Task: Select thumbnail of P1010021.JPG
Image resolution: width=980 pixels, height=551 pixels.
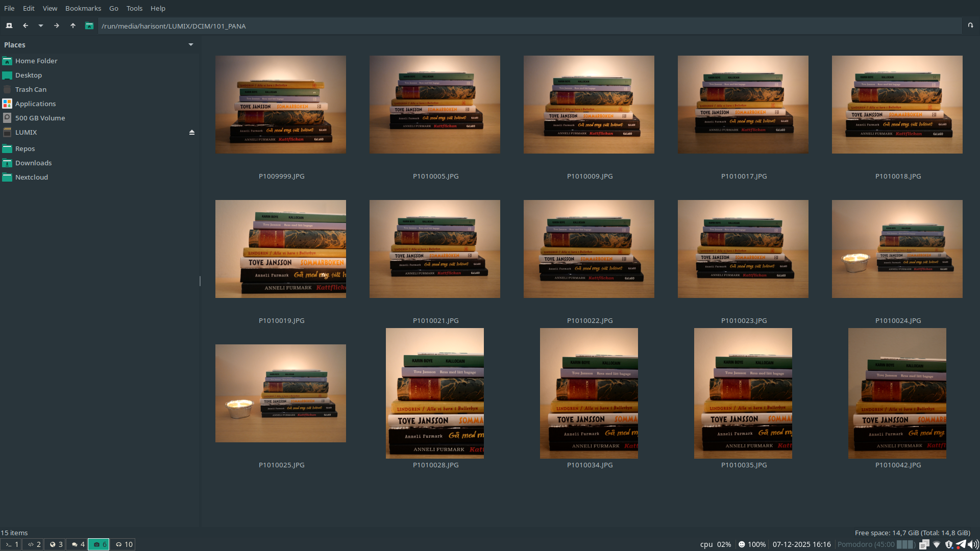Action: (435, 249)
